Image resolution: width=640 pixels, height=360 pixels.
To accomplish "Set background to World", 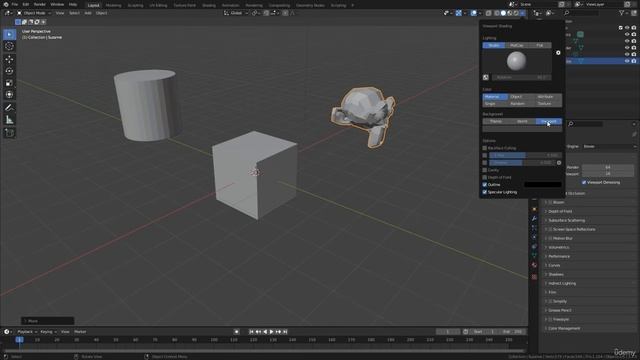I will [522, 121].
